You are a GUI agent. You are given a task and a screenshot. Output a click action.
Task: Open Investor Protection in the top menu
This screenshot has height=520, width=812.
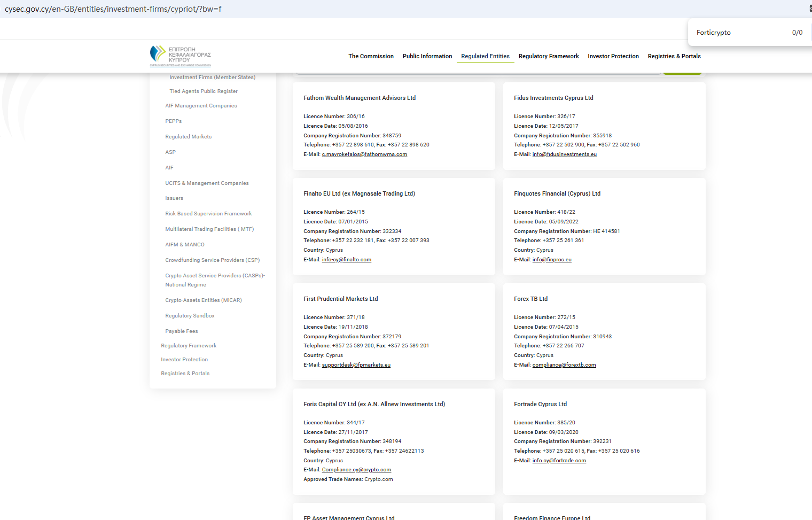tap(613, 56)
